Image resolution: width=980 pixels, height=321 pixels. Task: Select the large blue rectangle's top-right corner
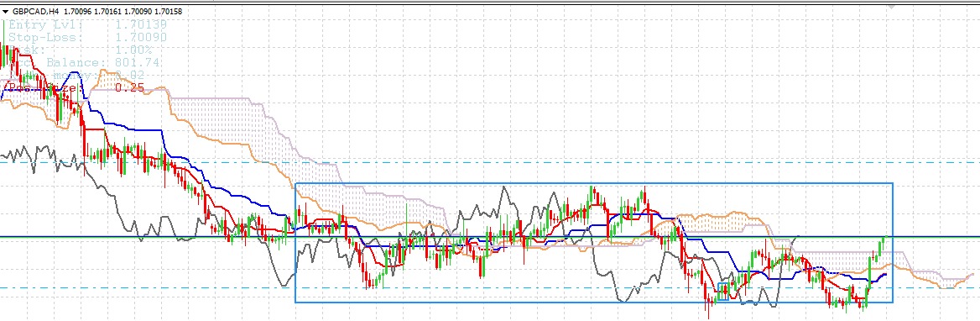pos(893,183)
